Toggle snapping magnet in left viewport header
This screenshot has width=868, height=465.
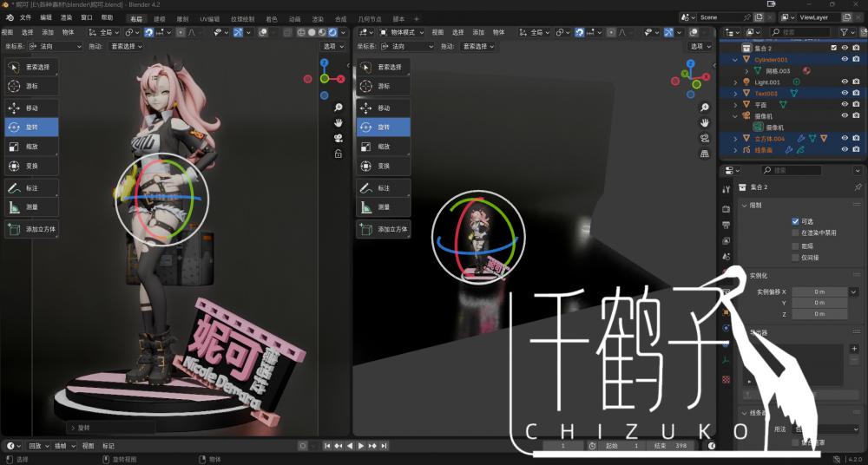pos(149,33)
